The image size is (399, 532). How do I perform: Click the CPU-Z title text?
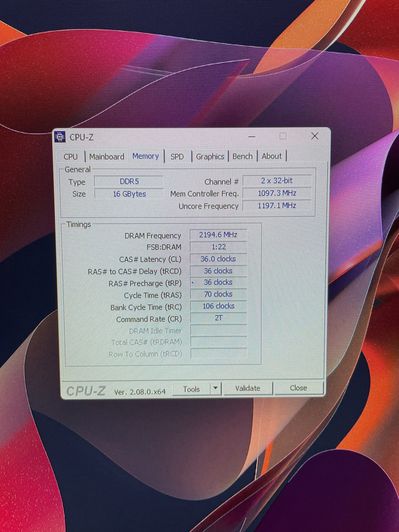82,137
